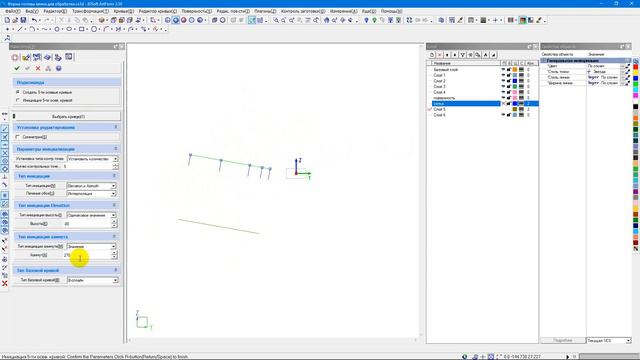Open the Elevation и Azimuth type dropdown
Image resolution: width=640 pixels, height=360 pixels.
tap(113, 186)
